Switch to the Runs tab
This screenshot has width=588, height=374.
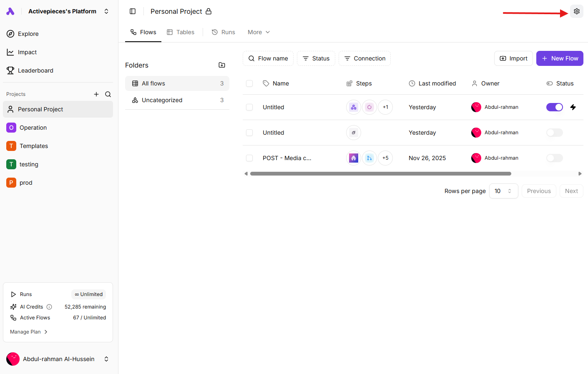coord(223,32)
